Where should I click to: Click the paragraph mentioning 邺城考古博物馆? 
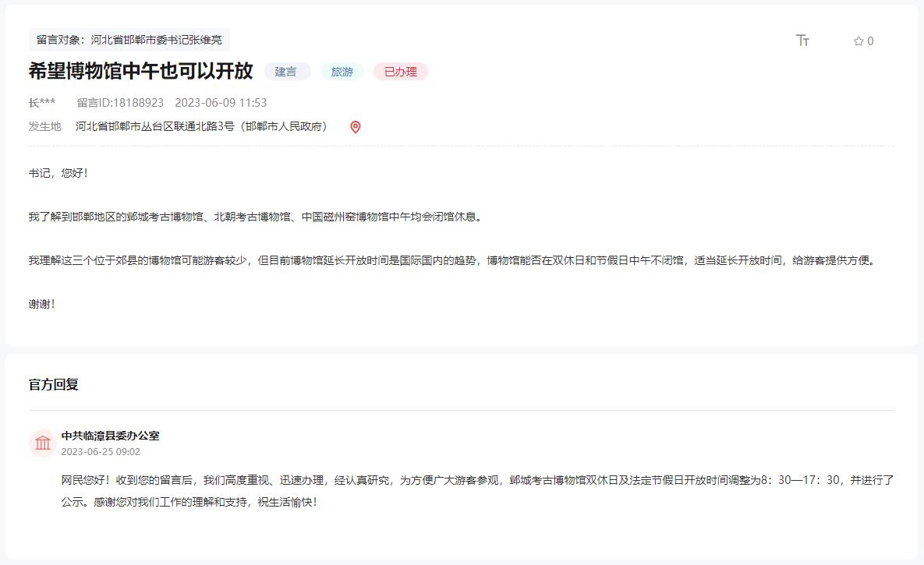click(257, 216)
